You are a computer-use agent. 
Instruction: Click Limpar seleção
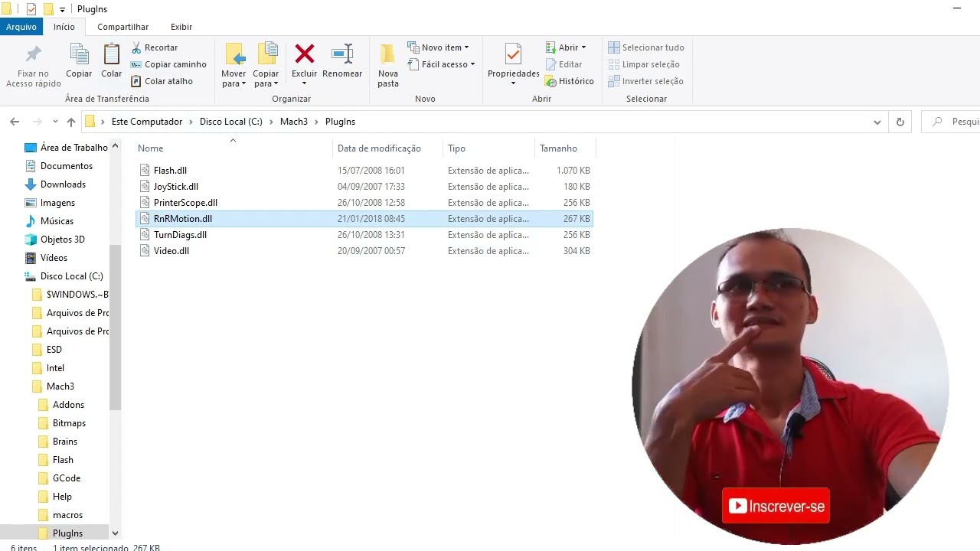coord(644,64)
